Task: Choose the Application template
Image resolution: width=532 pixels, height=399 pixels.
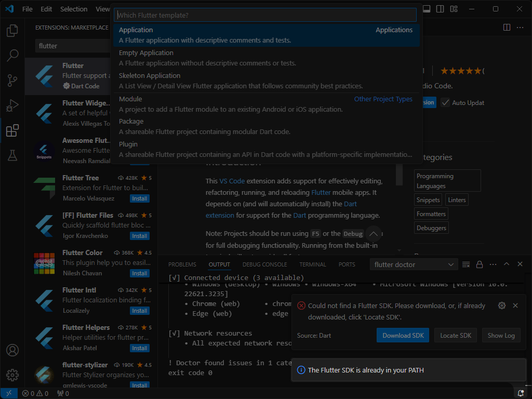Action: click(x=267, y=35)
